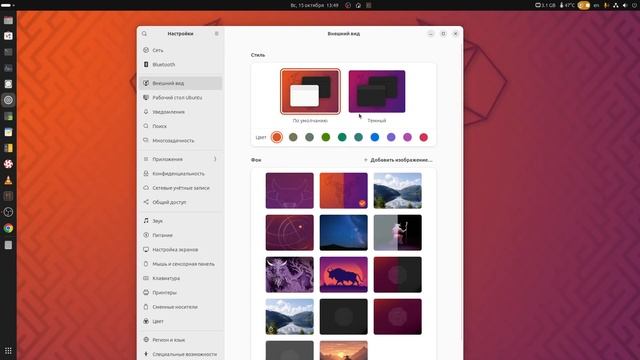The height and width of the screenshot is (360, 640).
Task: Show Applications grid in the dock
Action: pyautogui.click(x=8, y=351)
